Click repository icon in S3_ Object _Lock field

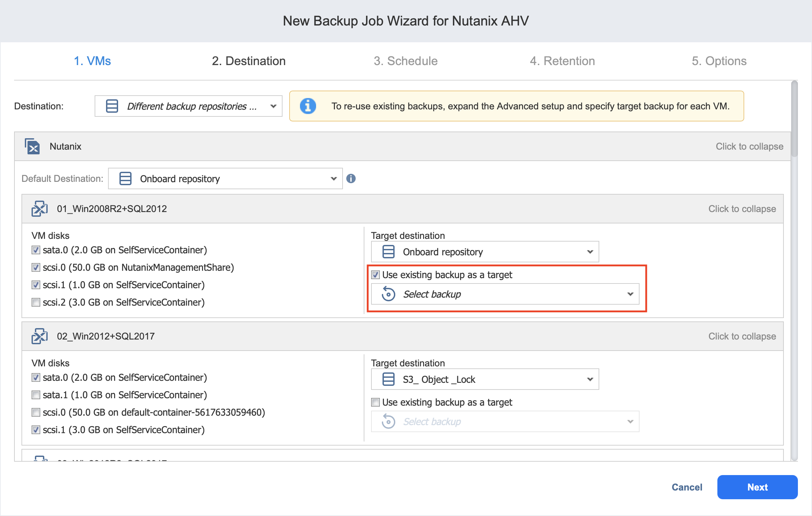coord(388,379)
